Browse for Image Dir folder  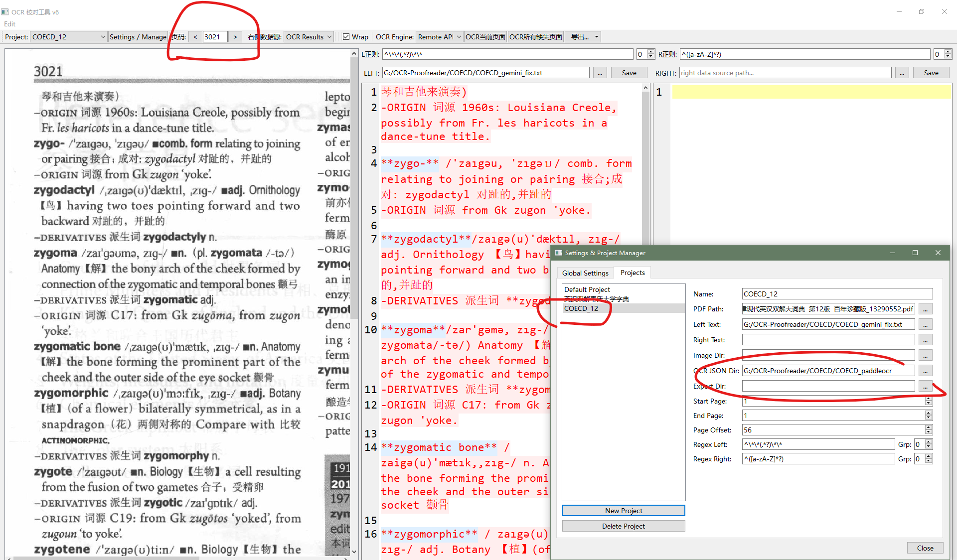pos(925,356)
